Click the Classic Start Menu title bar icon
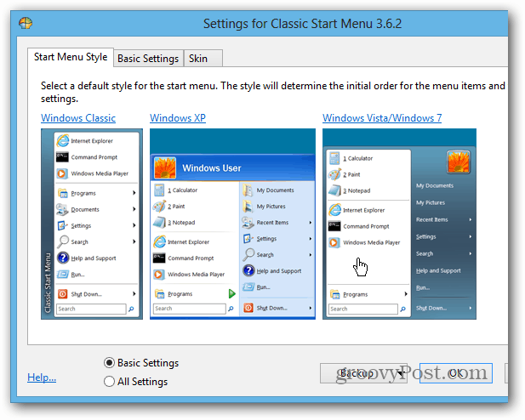The width and height of the screenshot is (525, 420). (26, 23)
